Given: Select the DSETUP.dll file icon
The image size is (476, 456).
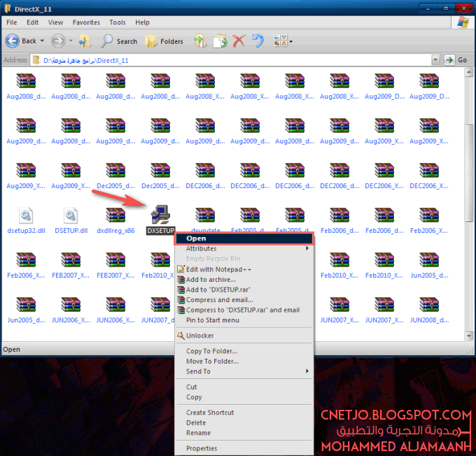Looking at the screenshot, I should click(x=71, y=215).
